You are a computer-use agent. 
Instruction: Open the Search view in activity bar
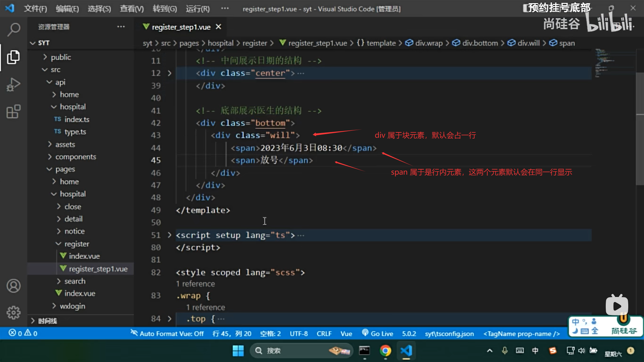(13, 30)
